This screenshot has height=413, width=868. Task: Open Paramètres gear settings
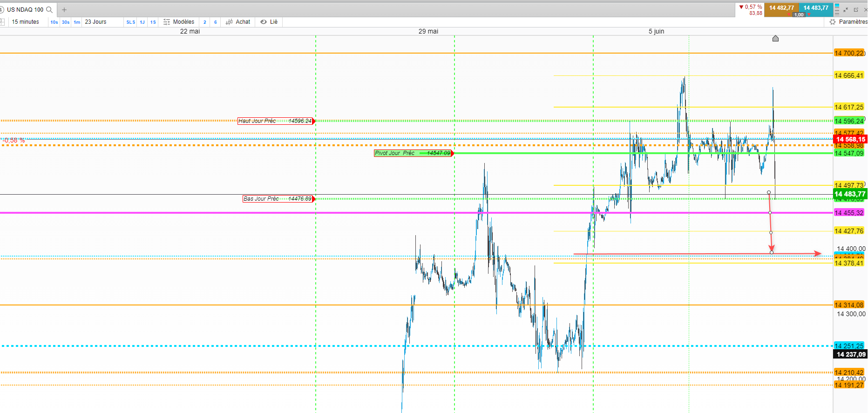[848, 22]
